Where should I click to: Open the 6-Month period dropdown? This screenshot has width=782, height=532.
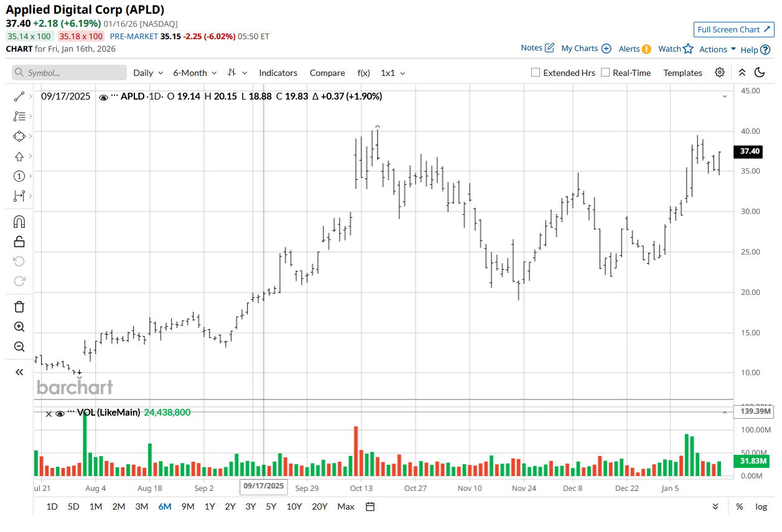[x=195, y=73]
